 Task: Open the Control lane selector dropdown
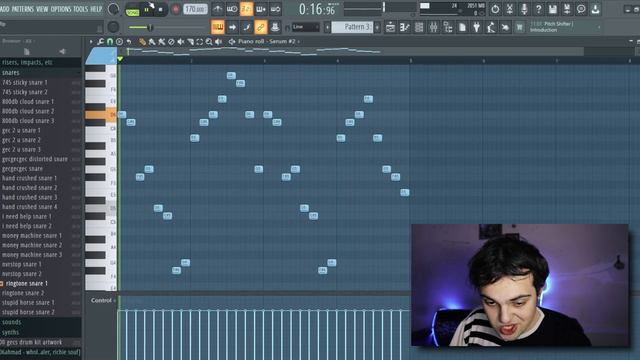[x=102, y=300]
